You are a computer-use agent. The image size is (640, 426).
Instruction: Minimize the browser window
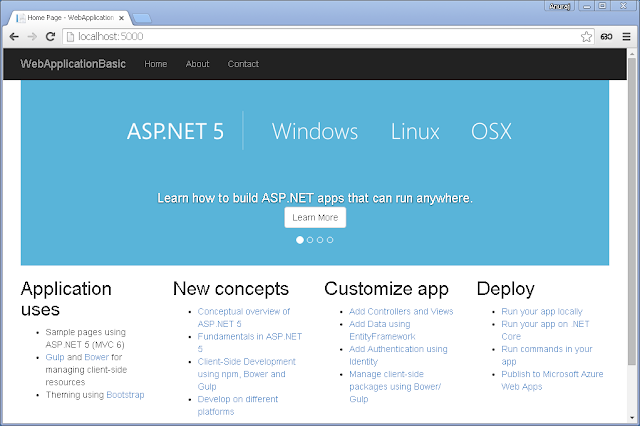(x=587, y=6)
